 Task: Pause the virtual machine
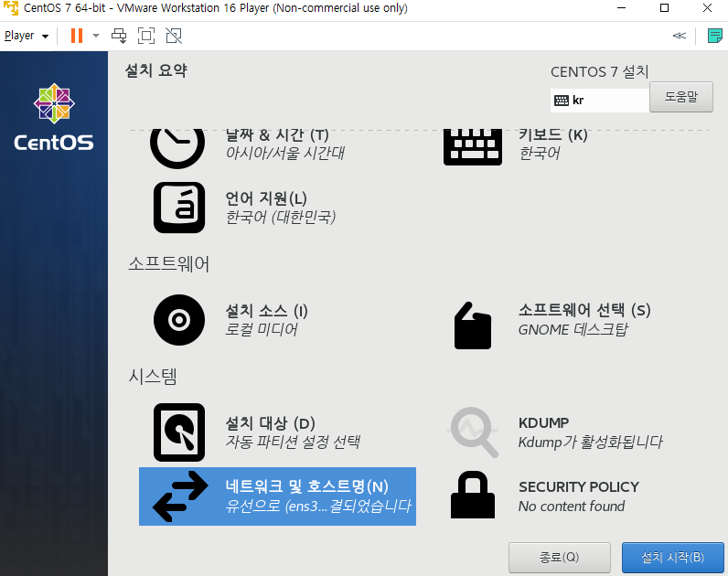pyautogui.click(x=77, y=36)
